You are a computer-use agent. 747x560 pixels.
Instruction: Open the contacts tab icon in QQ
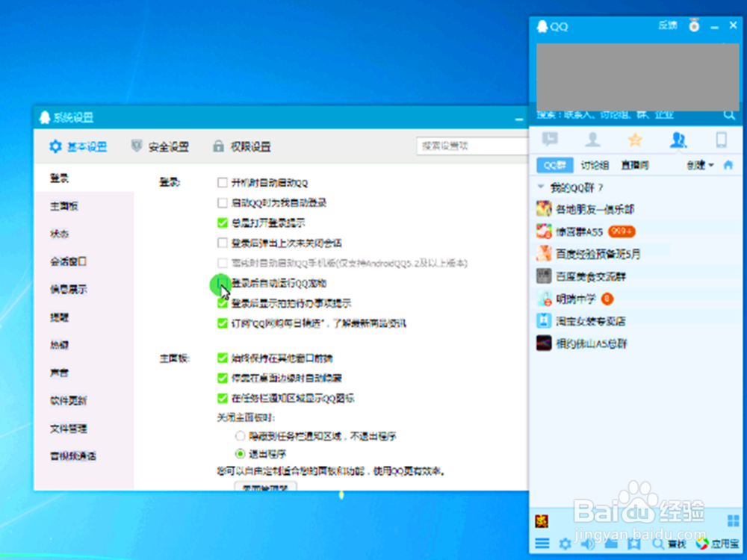[592, 140]
